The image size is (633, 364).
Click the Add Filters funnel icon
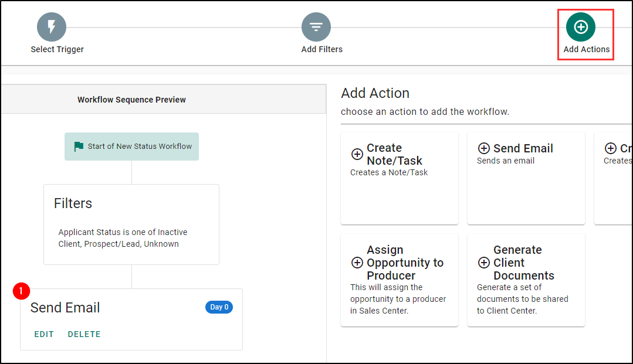point(316,27)
